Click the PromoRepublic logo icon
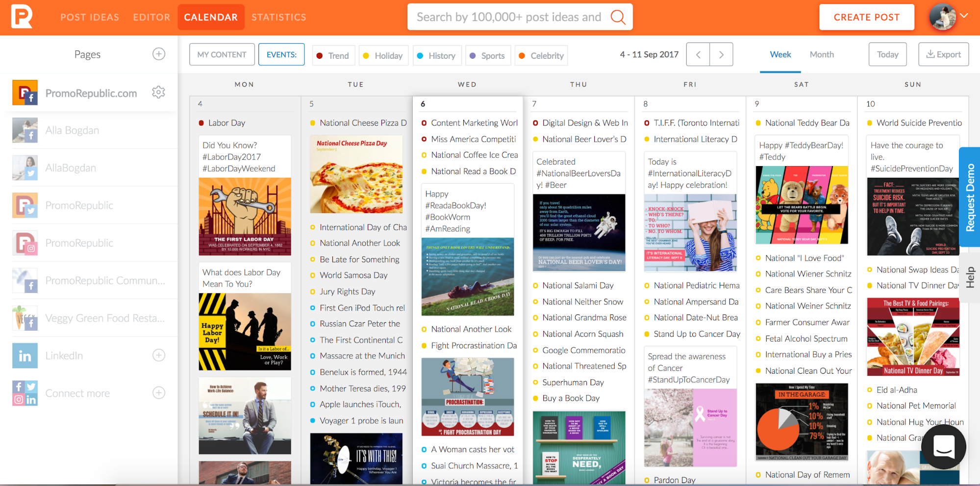The width and height of the screenshot is (980, 486). click(x=22, y=16)
